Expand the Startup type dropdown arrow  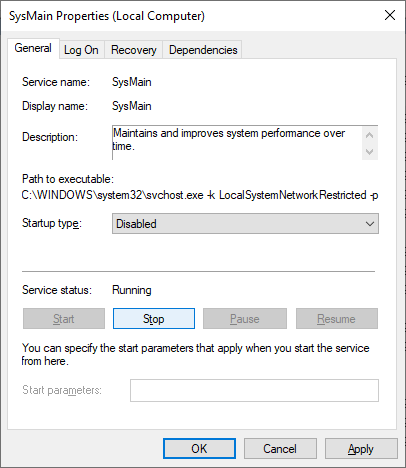coord(370,224)
